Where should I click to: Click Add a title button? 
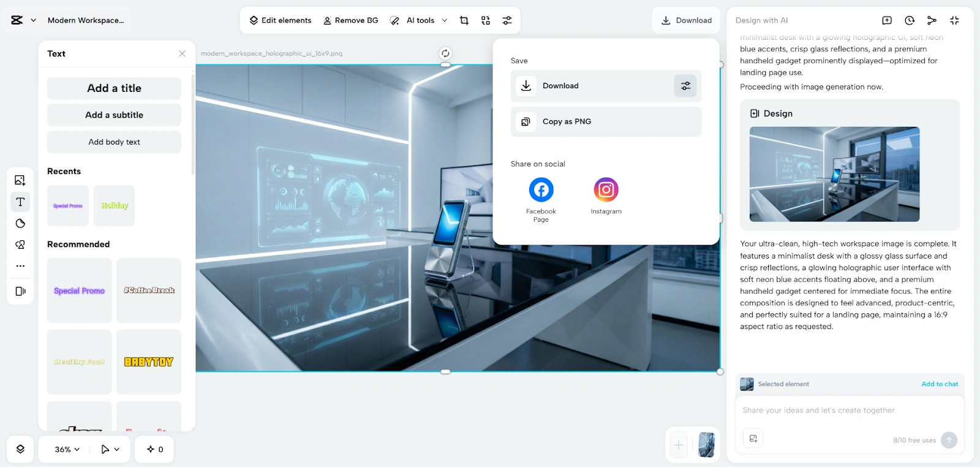(114, 88)
